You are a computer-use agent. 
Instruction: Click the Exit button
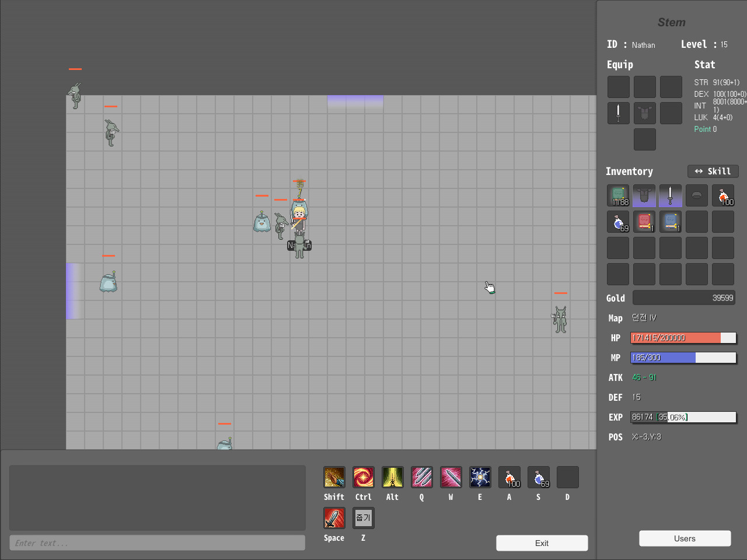click(542, 542)
